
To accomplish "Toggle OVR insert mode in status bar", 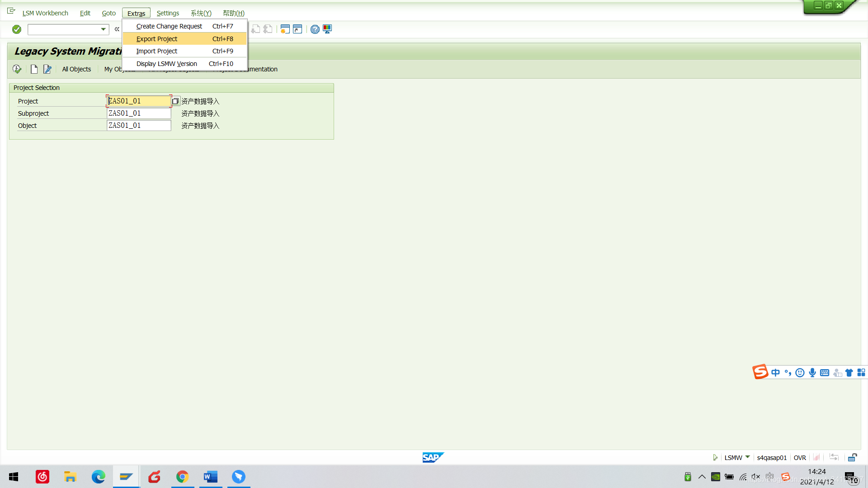I will pos(800,458).
